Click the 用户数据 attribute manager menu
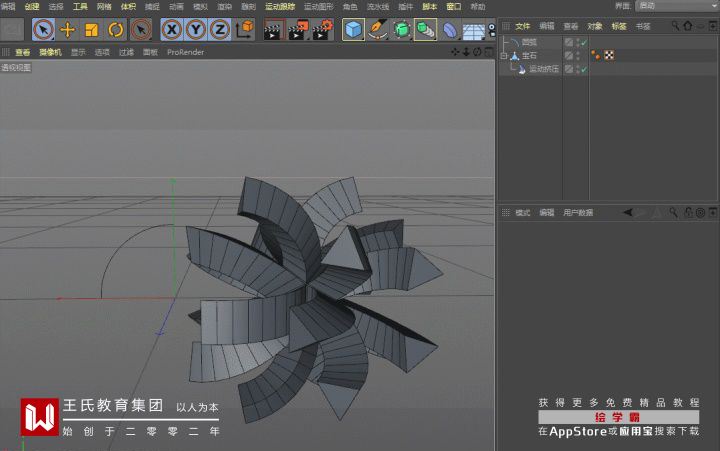The height and width of the screenshot is (451, 720). click(x=578, y=213)
